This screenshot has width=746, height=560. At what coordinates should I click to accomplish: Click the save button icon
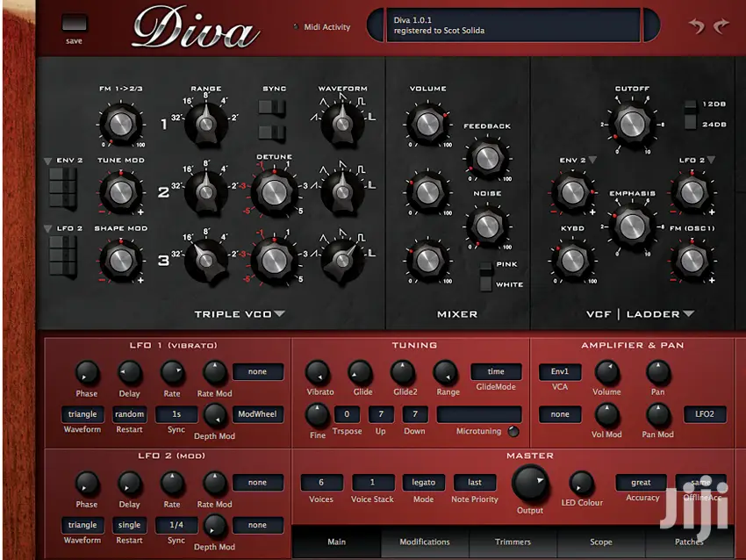75,23
